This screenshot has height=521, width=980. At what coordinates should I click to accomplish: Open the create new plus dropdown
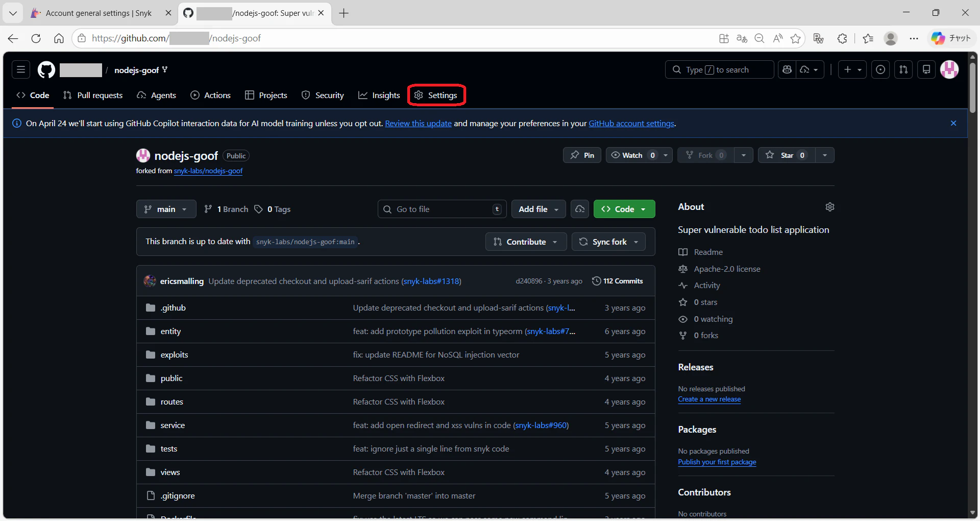pyautogui.click(x=852, y=69)
